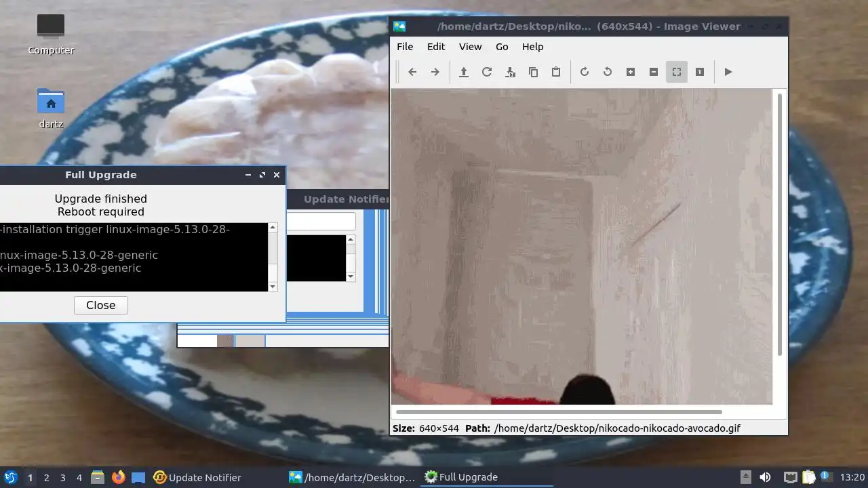This screenshot has height=488, width=868.
Task: Open the Help menu
Action: coord(532,47)
